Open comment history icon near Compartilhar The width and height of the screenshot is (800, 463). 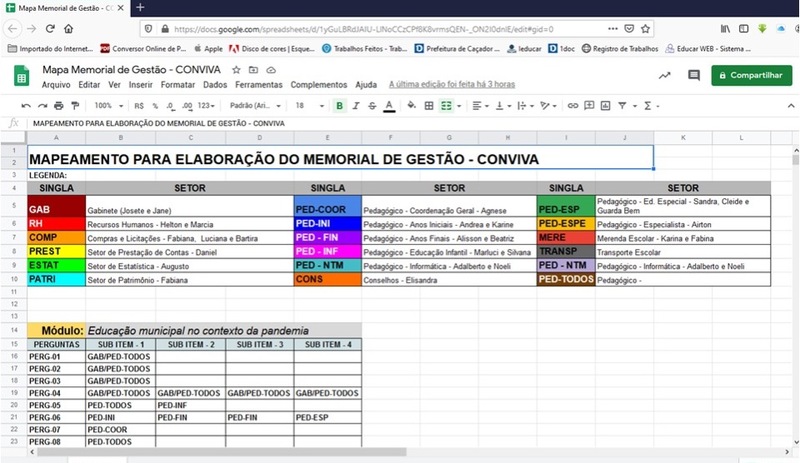pos(693,75)
